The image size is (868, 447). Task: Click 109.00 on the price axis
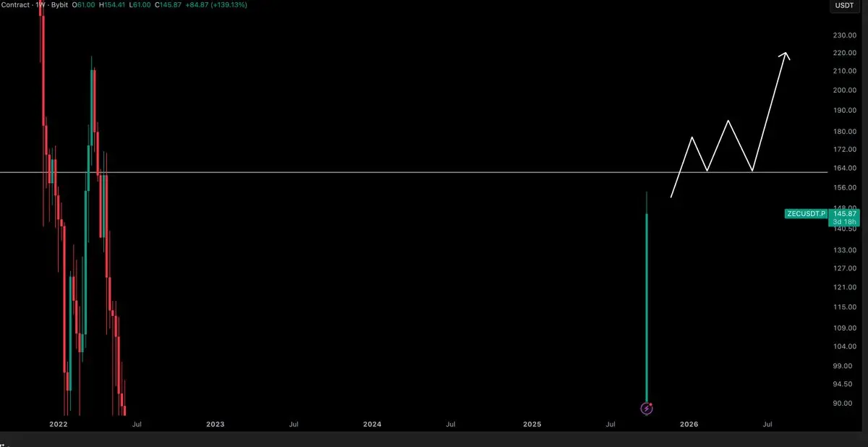coord(845,328)
